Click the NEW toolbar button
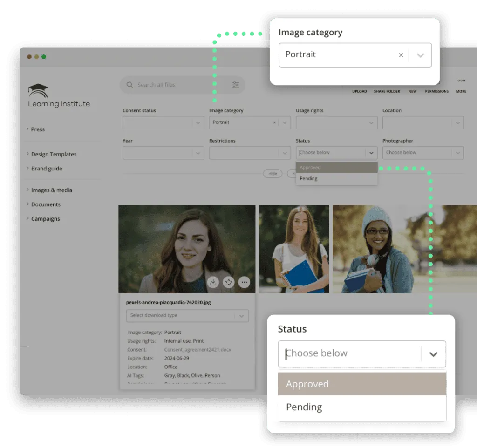The height and width of the screenshot is (448, 477). pos(413,91)
